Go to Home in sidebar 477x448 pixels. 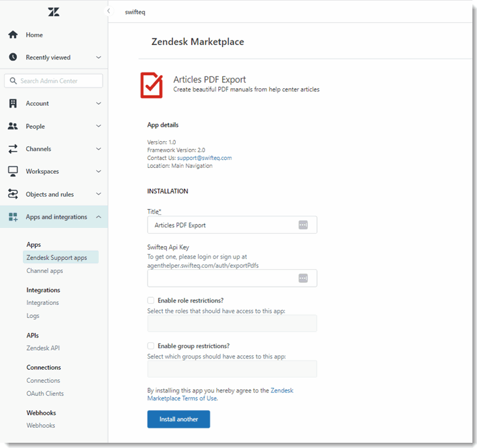(x=34, y=35)
